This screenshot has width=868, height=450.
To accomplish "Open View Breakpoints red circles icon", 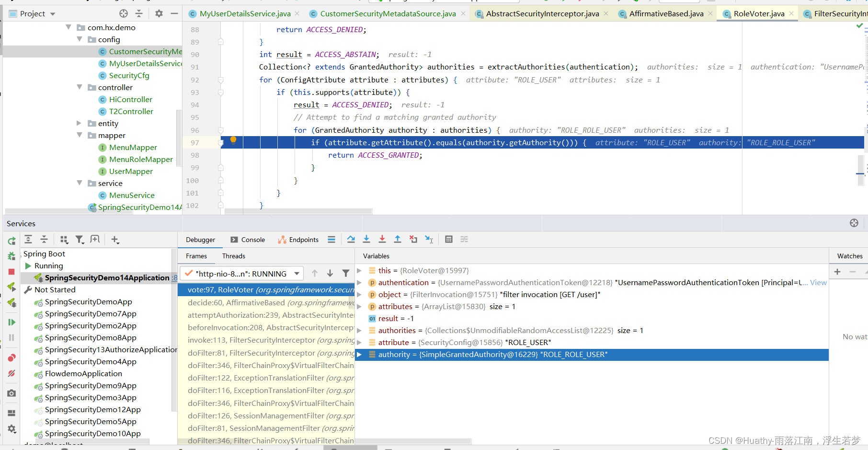I will coord(11,358).
